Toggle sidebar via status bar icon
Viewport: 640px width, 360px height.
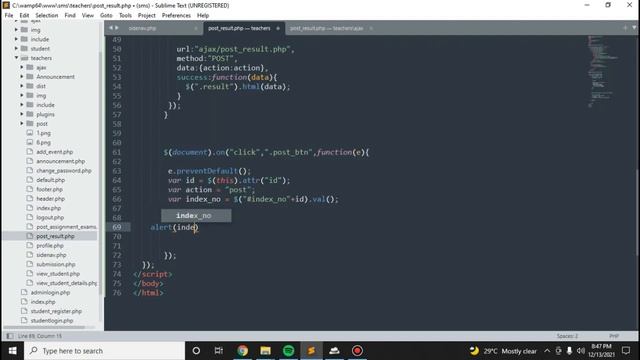click(10, 336)
